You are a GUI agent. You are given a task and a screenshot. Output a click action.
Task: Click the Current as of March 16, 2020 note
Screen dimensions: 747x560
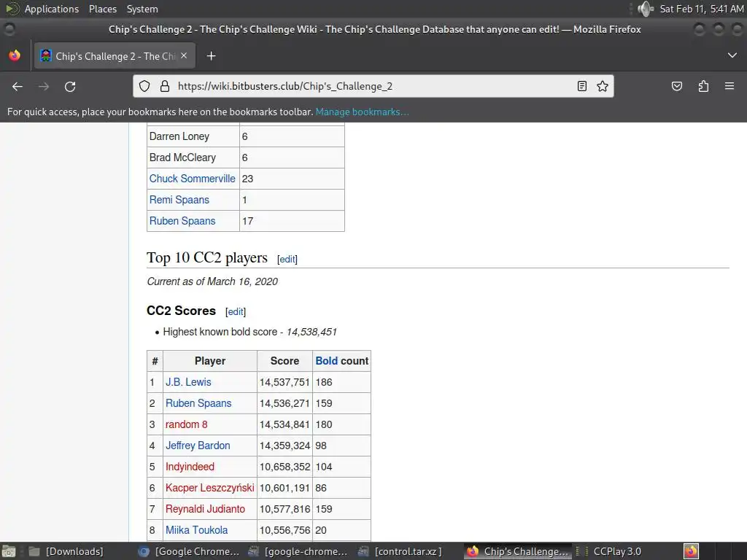212,281
